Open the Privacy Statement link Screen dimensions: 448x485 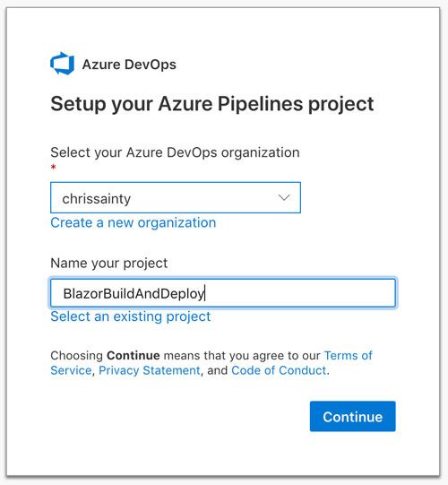[x=150, y=370]
